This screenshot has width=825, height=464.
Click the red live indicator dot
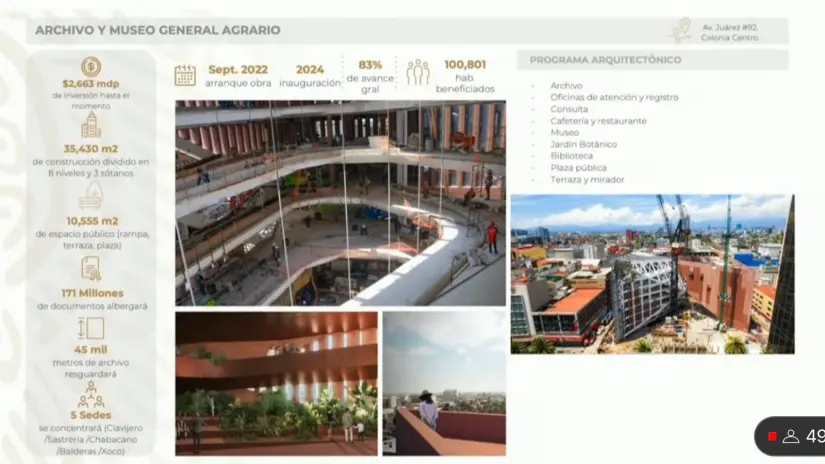tap(772, 436)
